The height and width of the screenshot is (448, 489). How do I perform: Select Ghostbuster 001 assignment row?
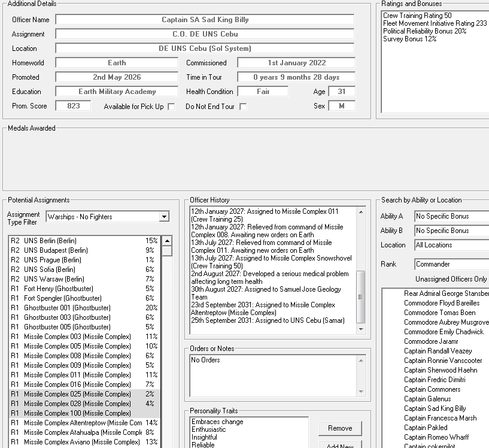tap(84, 308)
